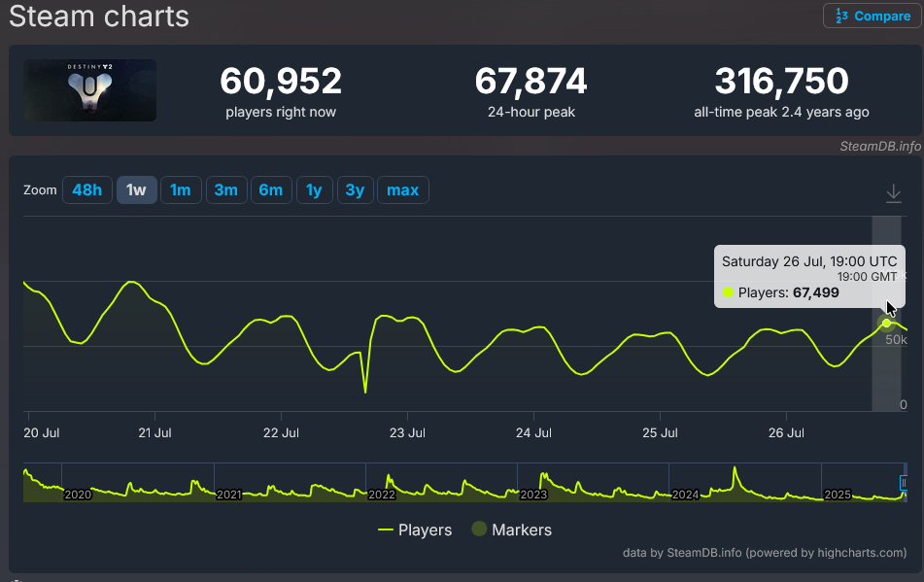Switch zoom to 1m
Screen dimensions: 924x582
tap(181, 189)
